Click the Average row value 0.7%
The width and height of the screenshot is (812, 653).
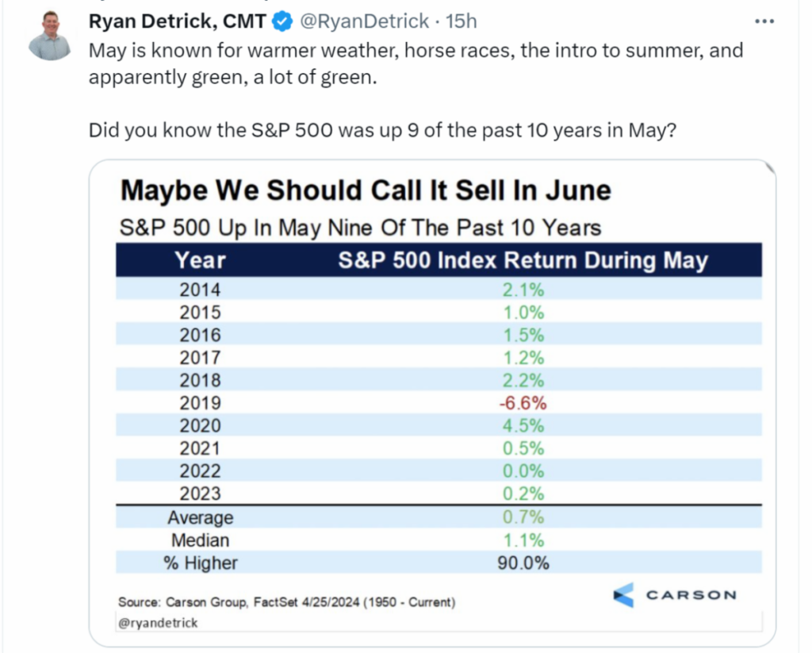[523, 517]
